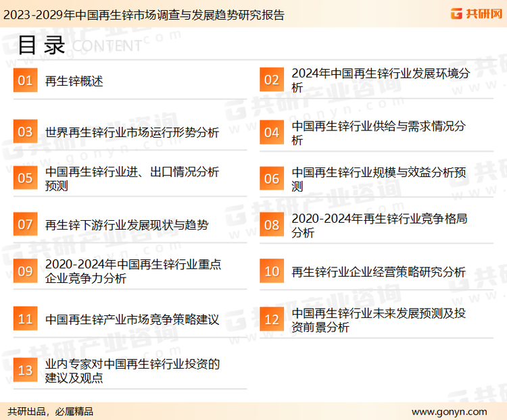Select 中国再生锌行业未来发展预测及投资前景分析 entry

pyautogui.click(x=379, y=320)
